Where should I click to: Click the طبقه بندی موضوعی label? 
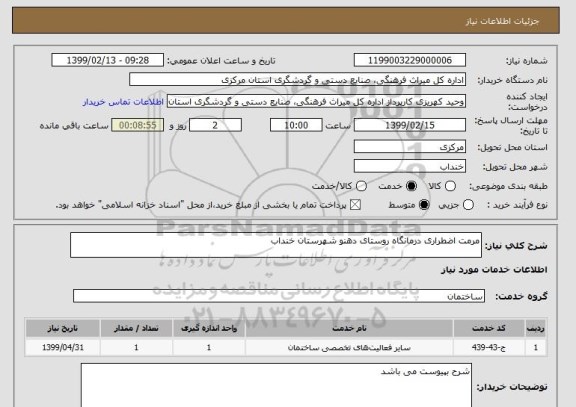(508, 186)
